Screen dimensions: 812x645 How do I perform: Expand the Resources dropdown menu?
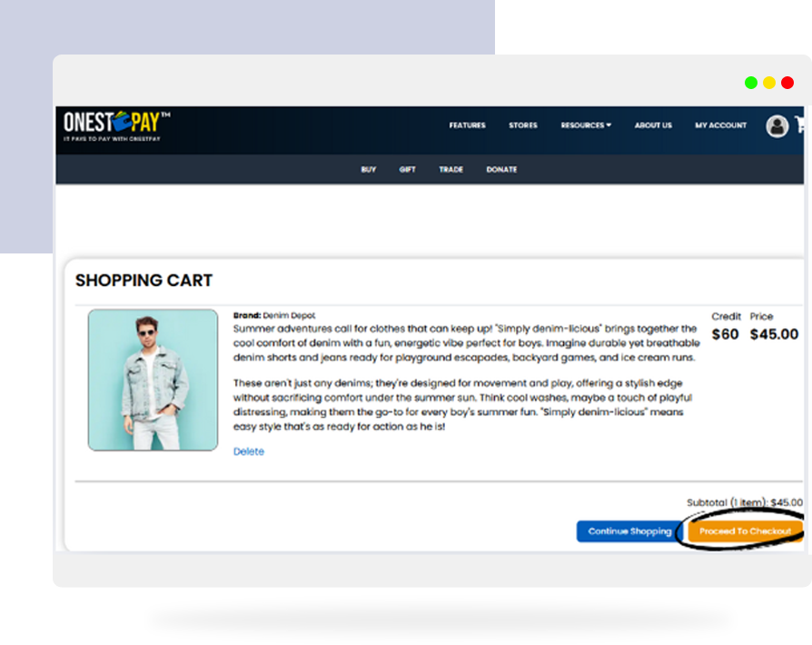point(586,125)
